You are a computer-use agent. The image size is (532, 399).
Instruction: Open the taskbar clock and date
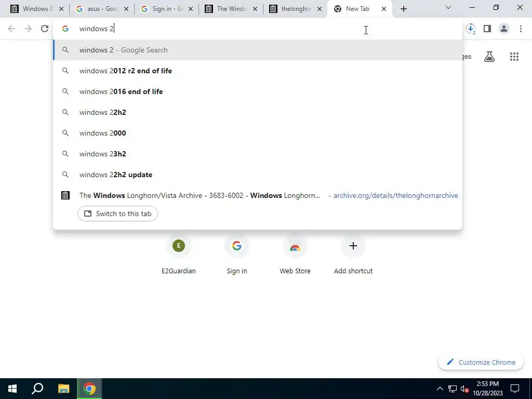pos(487,389)
